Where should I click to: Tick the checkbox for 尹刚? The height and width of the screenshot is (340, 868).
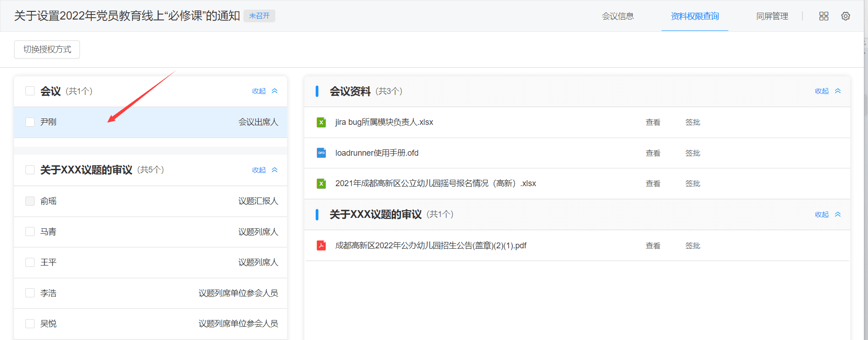click(x=30, y=122)
